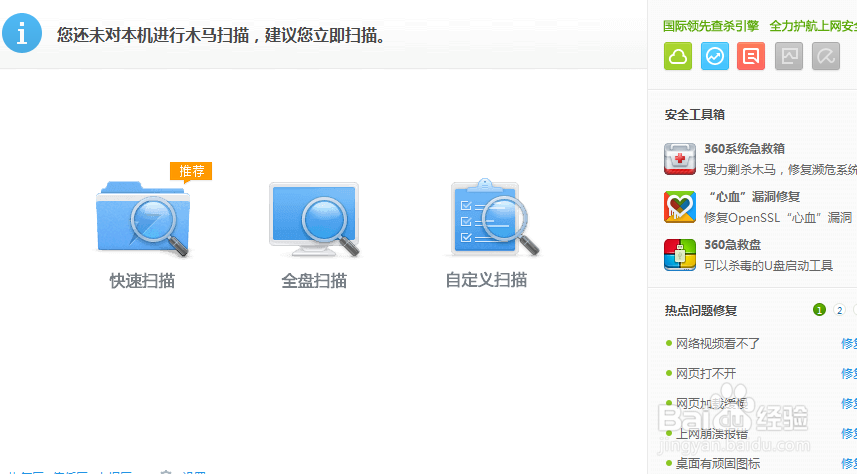This screenshot has height=474, width=857.
Task: Open the 360急救盘 USB disk icon
Action: tap(680, 255)
